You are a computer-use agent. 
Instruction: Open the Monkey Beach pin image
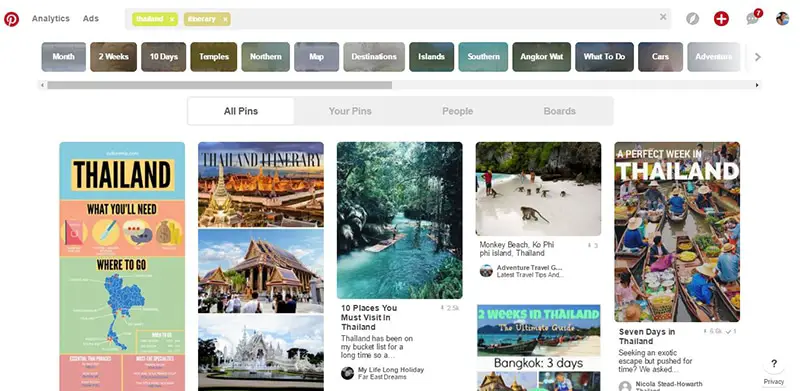[538, 189]
